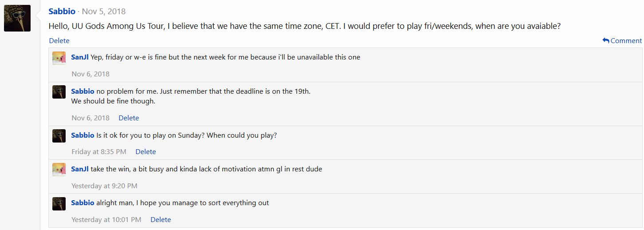Open Sabbio's avatar beside the Sunday question
Screen dimensions: 644x230
point(59,136)
